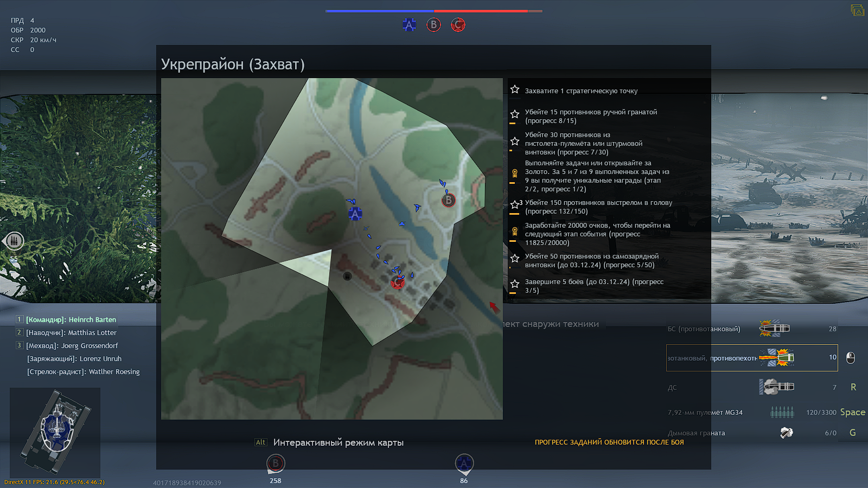Click map title 'Укрепрайон (Захват)'

point(233,64)
